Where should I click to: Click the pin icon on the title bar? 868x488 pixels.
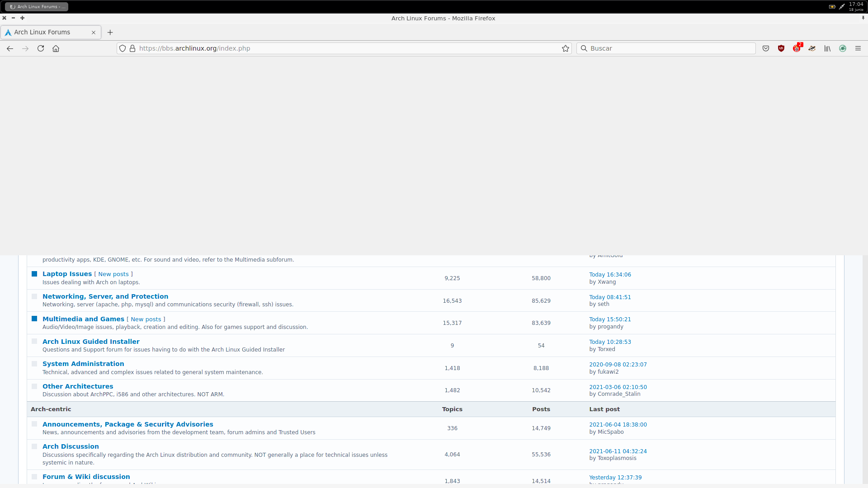tap(863, 18)
